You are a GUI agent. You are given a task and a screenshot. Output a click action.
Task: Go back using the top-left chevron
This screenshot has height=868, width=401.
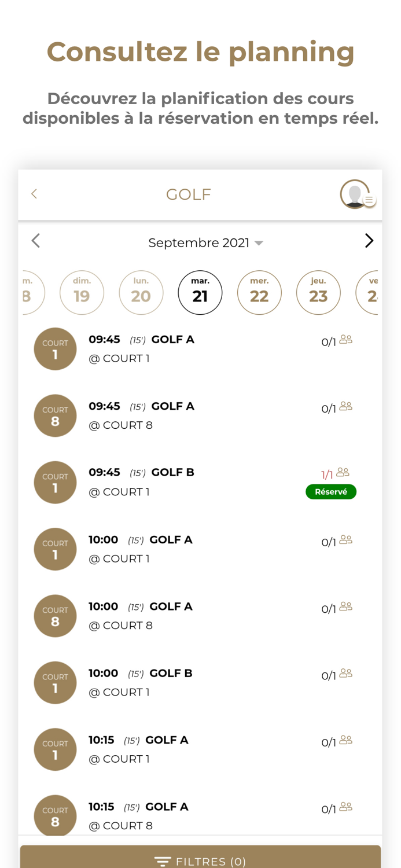tap(34, 194)
